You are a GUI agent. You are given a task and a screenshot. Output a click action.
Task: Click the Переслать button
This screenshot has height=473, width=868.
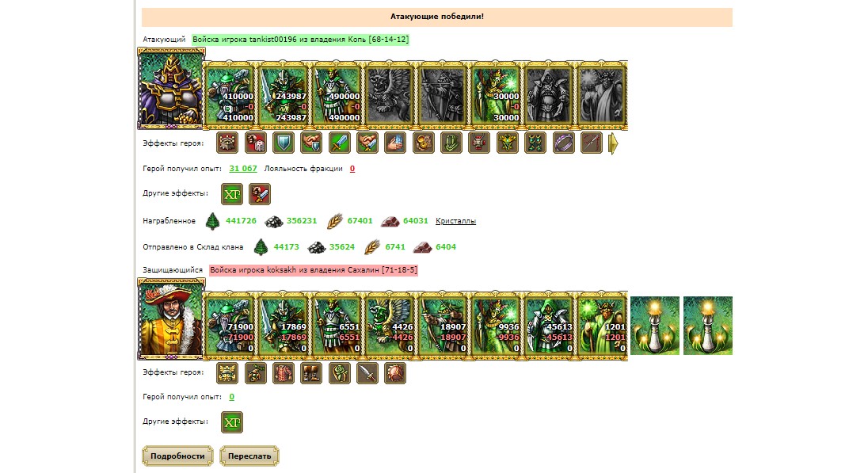[249, 456]
